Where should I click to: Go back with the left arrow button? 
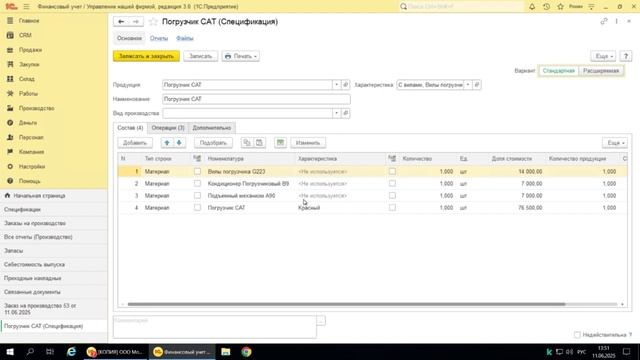(x=121, y=22)
